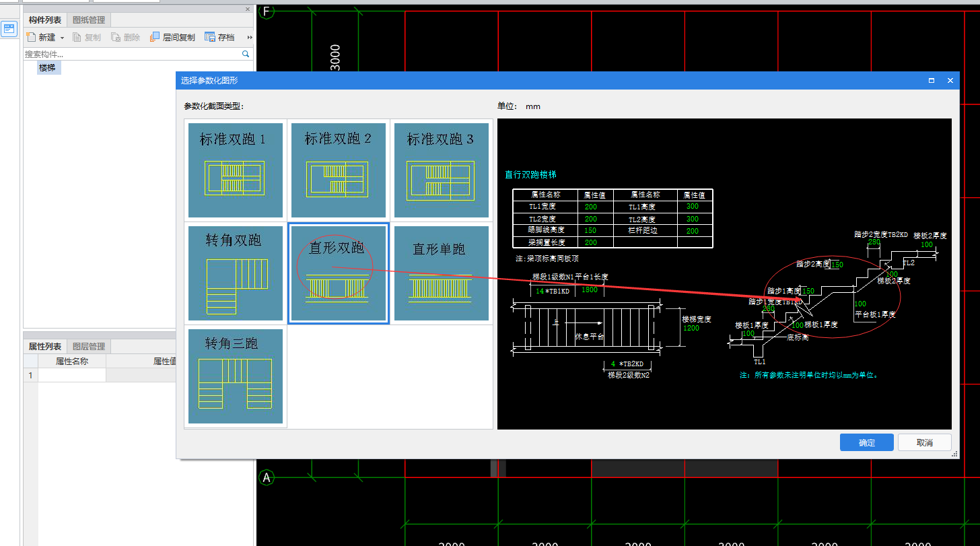
Task: Click the 踏步2高度 value 150
Action: [x=837, y=265]
